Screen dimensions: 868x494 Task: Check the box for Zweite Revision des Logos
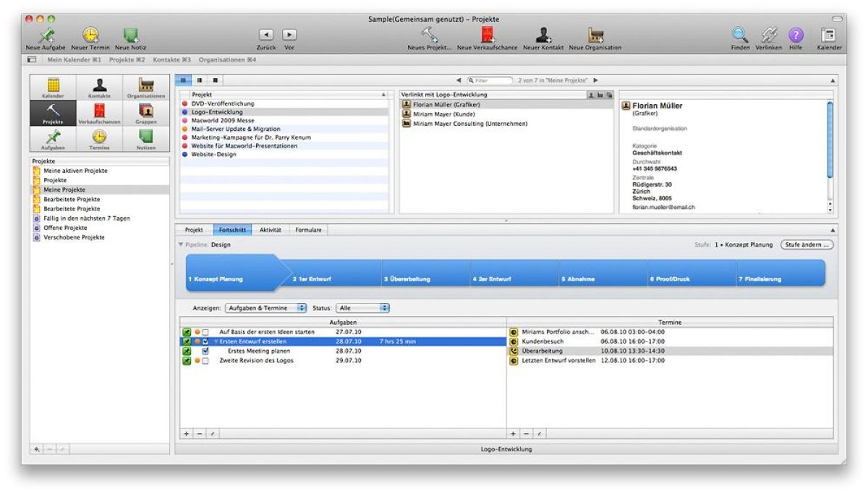click(x=206, y=360)
